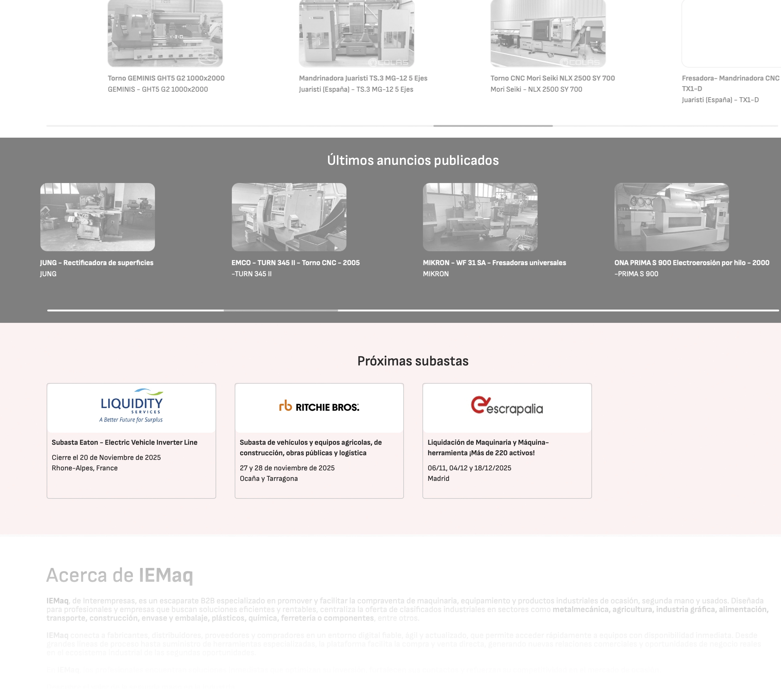Click the Escrapalia logo
The height and width of the screenshot is (700, 781).
pos(507,406)
